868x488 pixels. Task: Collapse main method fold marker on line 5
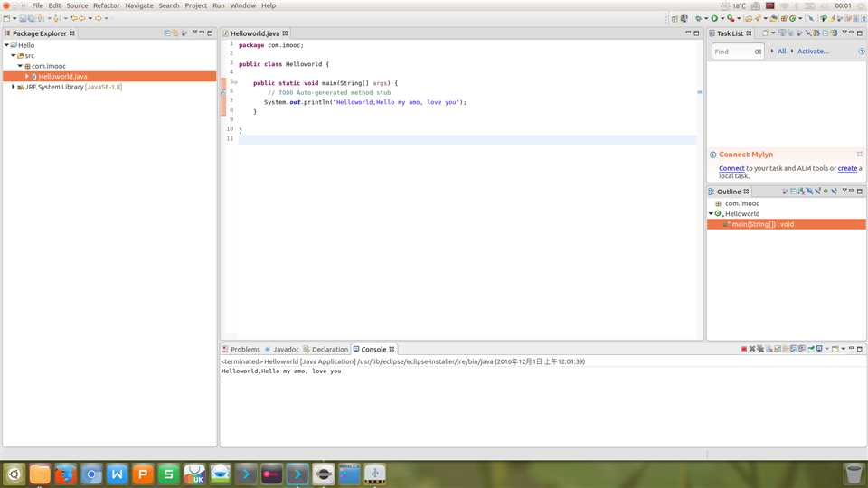pos(235,82)
